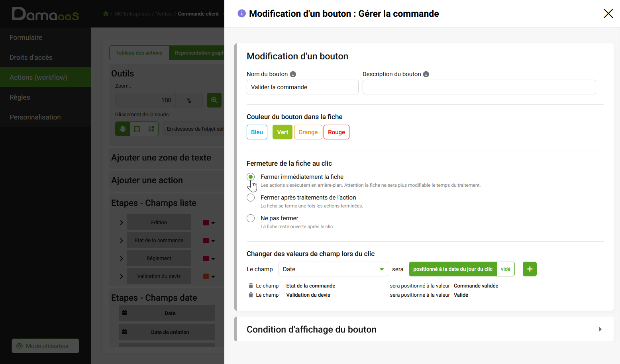
Task: Choose positionné à la date du jour du clic
Action: coord(453,269)
